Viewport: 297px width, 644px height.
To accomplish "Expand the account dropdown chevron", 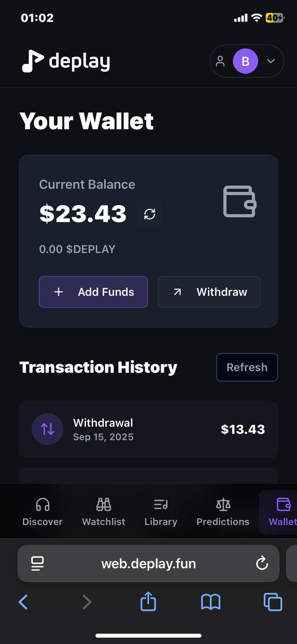I will pyautogui.click(x=271, y=61).
